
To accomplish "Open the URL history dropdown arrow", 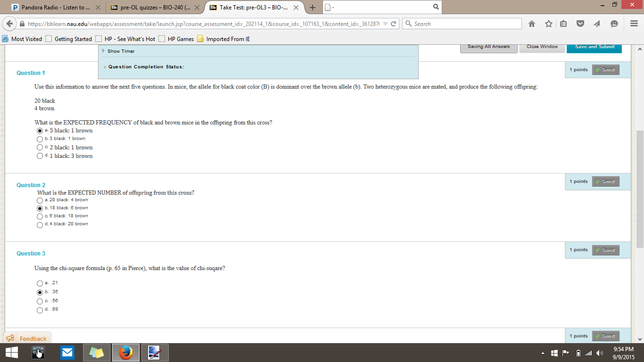I will click(x=385, y=24).
